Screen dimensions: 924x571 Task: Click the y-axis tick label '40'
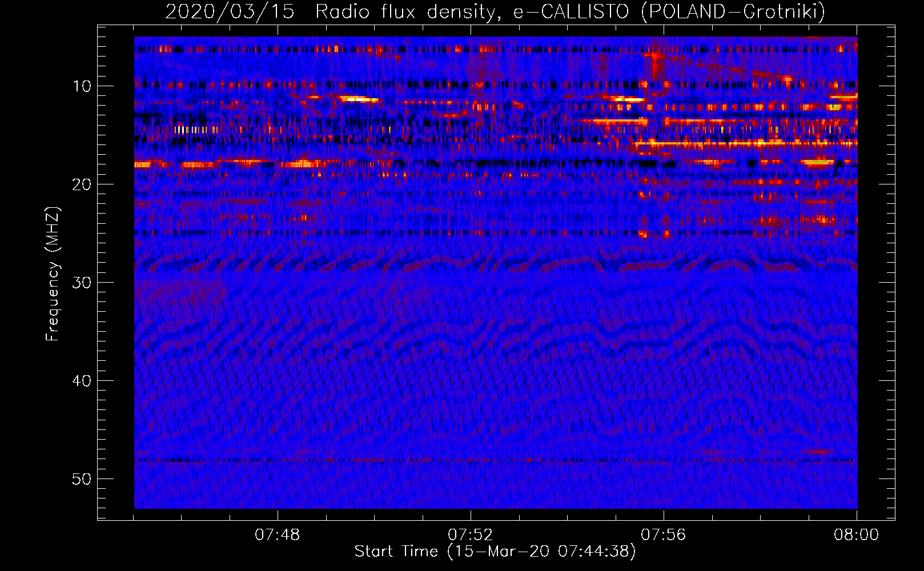point(82,381)
